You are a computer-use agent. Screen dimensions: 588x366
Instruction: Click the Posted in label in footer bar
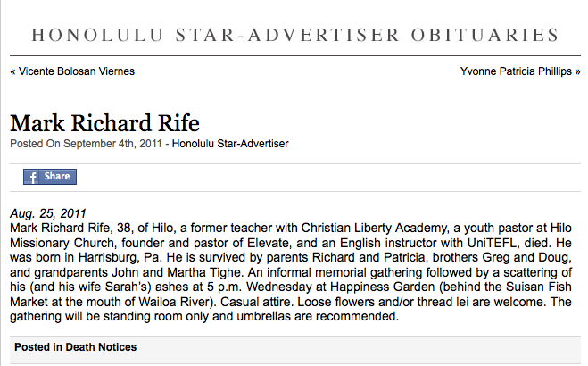coord(38,347)
